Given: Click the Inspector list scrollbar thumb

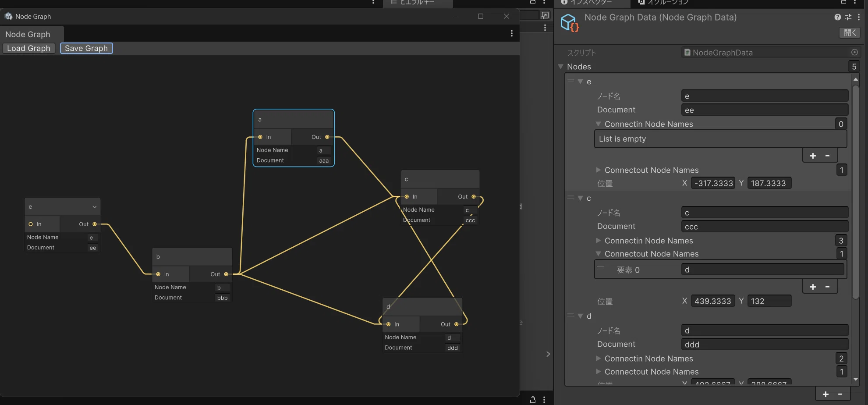Looking at the screenshot, I should click(x=855, y=192).
